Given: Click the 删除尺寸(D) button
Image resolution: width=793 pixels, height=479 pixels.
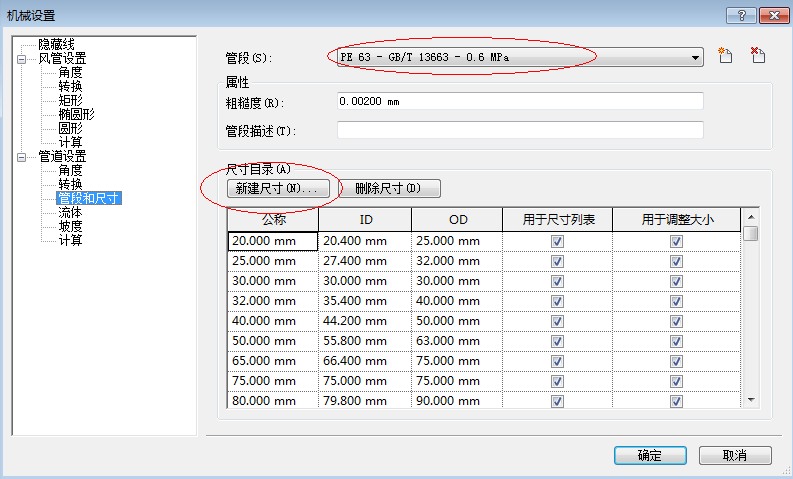Looking at the screenshot, I should (x=389, y=189).
